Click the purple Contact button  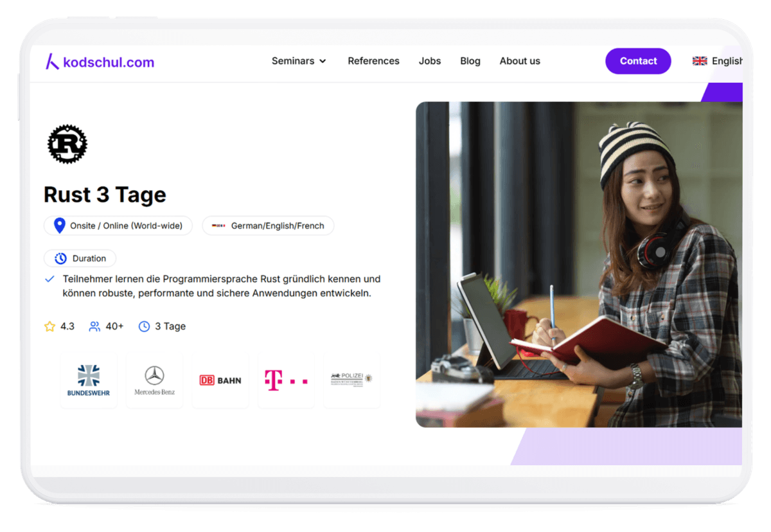coord(638,61)
